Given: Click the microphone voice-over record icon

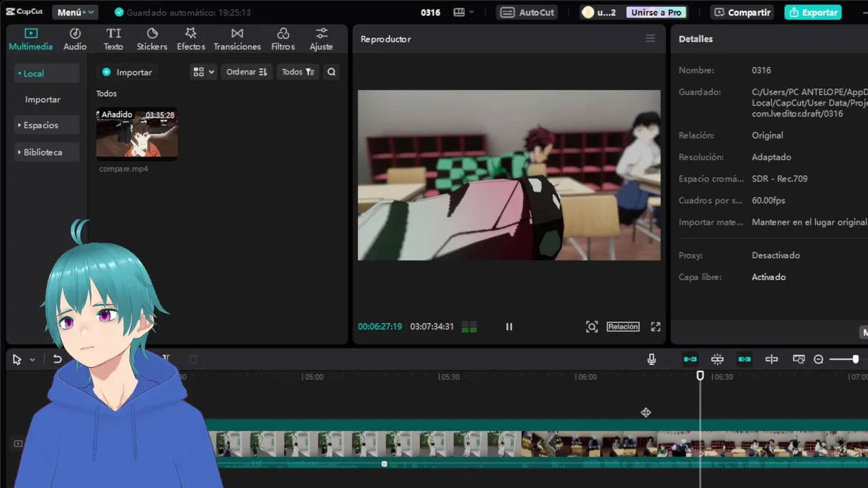Looking at the screenshot, I should [652, 359].
